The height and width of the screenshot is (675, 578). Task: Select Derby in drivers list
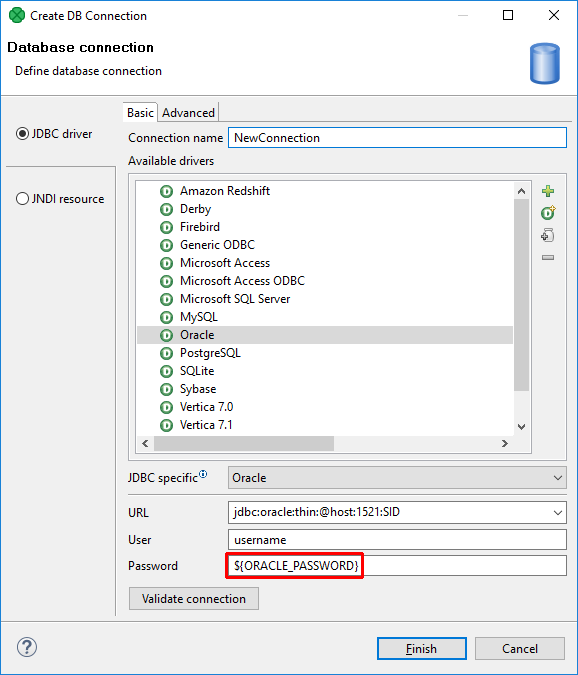[195, 209]
